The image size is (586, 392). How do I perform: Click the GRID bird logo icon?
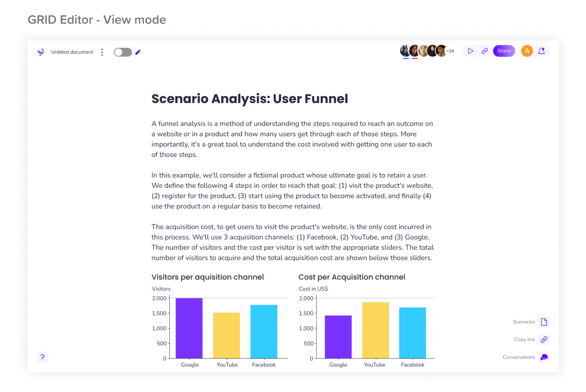click(x=41, y=52)
